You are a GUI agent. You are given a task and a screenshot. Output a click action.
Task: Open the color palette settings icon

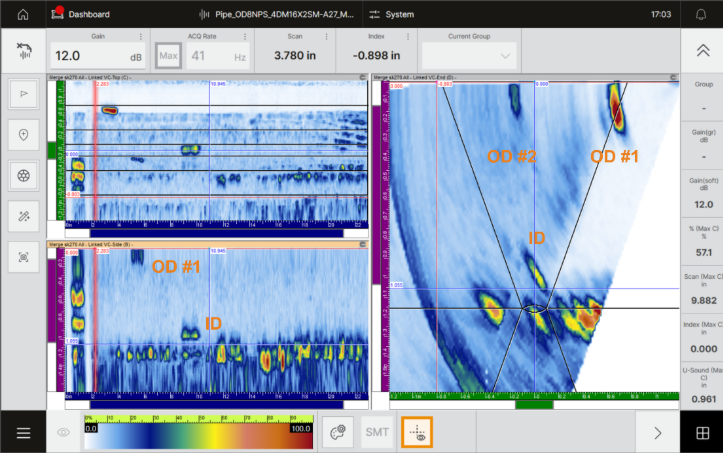point(338,432)
